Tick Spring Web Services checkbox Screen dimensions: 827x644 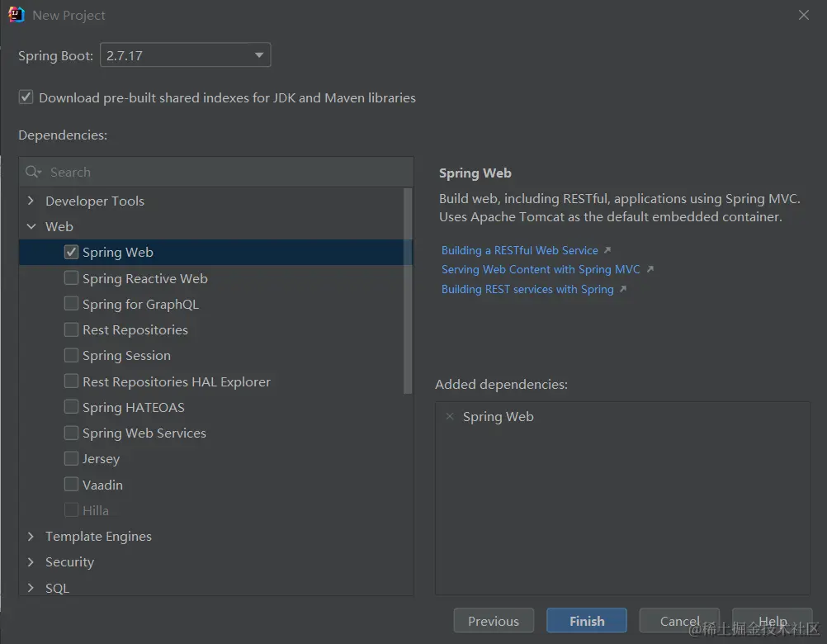pyautogui.click(x=71, y=433)
